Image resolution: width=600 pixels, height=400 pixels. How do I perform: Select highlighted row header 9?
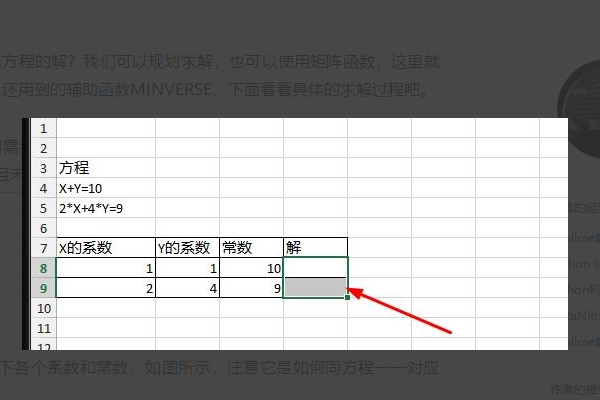44,288
